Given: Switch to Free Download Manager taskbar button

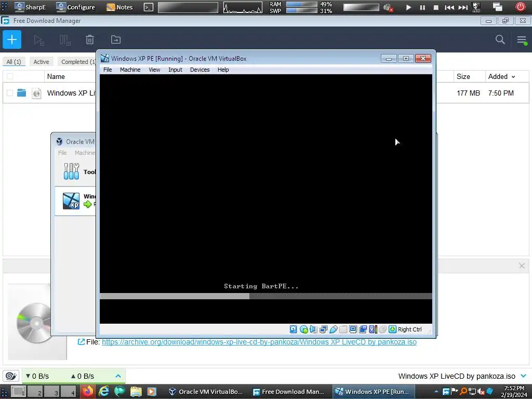Looking at the screenshot, I should (289, 392).
